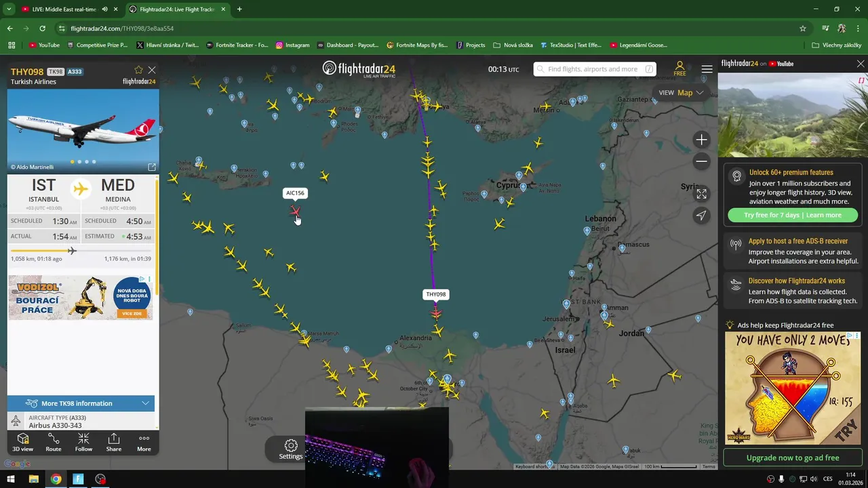The image size is (868, 488).
Task: Click the flight progress bar plane marker
Action: pyautogui.click(x=72, y=251)
